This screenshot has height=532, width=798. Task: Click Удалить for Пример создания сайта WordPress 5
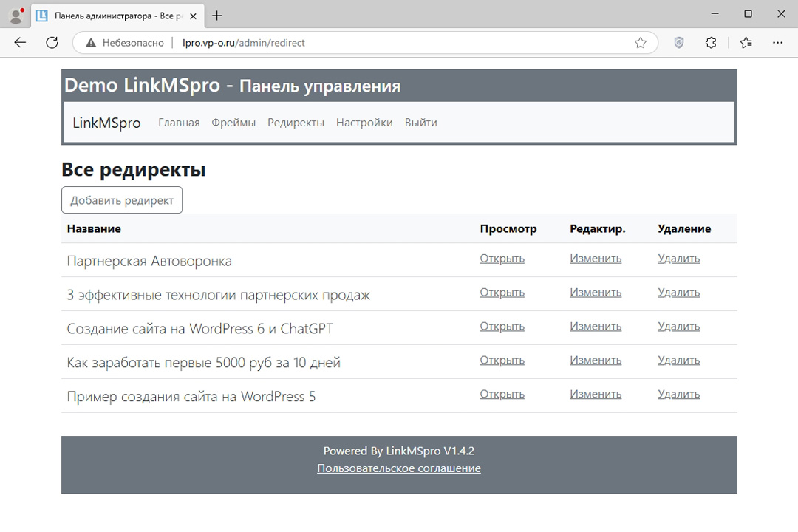(x=678, y=395)
